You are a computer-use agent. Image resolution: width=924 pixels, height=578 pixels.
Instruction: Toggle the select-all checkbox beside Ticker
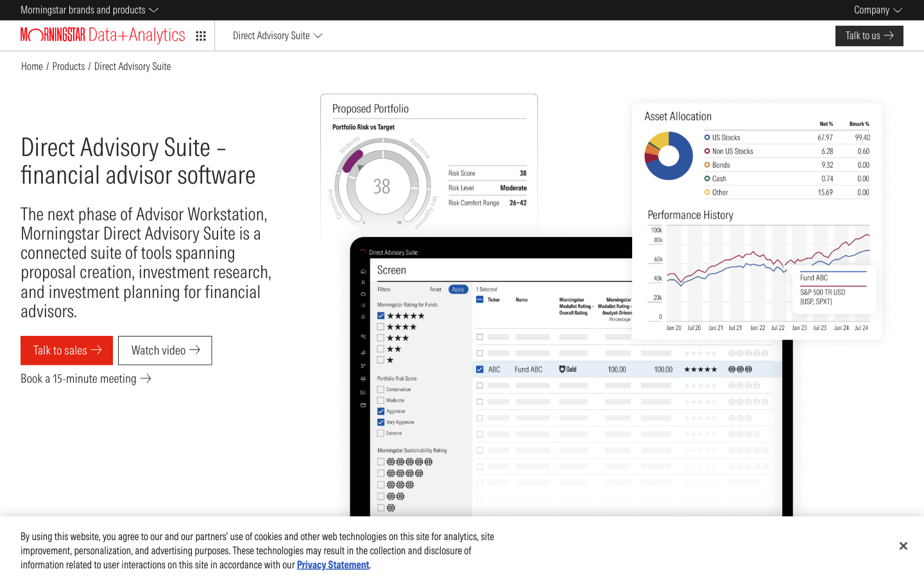(479, 300)
